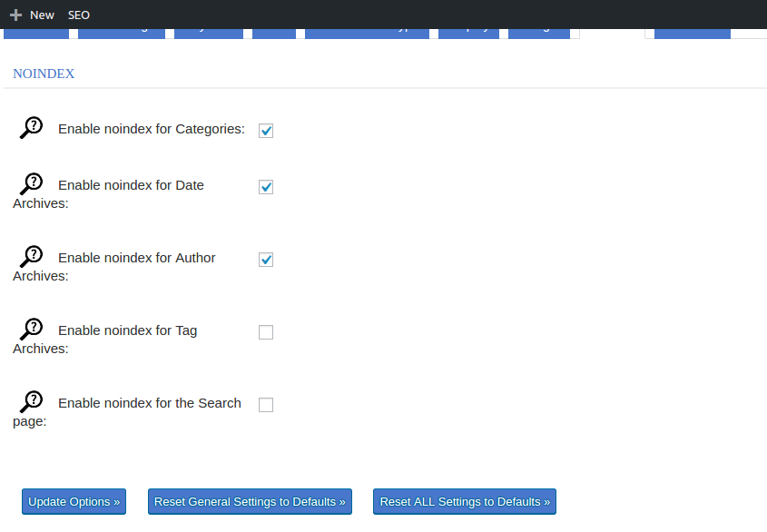Viewport: 767px width, 532px height.
Task: Open help for noindex Date Archives setting
Action: (33, 182)
